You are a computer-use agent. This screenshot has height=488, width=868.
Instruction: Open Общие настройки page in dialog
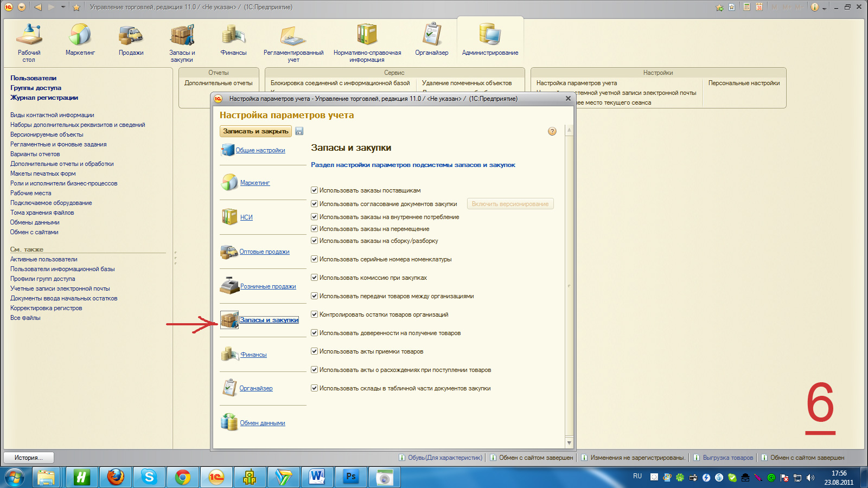coord(260,150)
